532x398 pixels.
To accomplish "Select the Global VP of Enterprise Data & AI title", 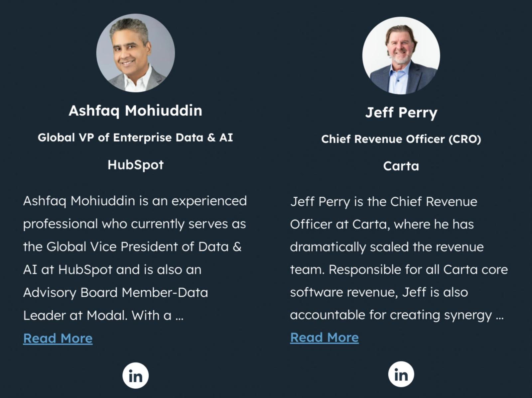I will [x=135, y=138].
